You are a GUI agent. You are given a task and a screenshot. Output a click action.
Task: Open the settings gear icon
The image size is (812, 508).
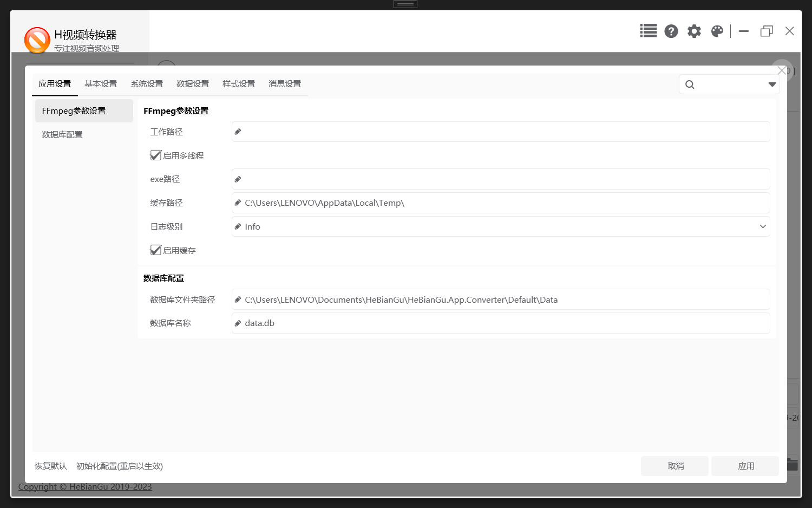pos(694,31)
